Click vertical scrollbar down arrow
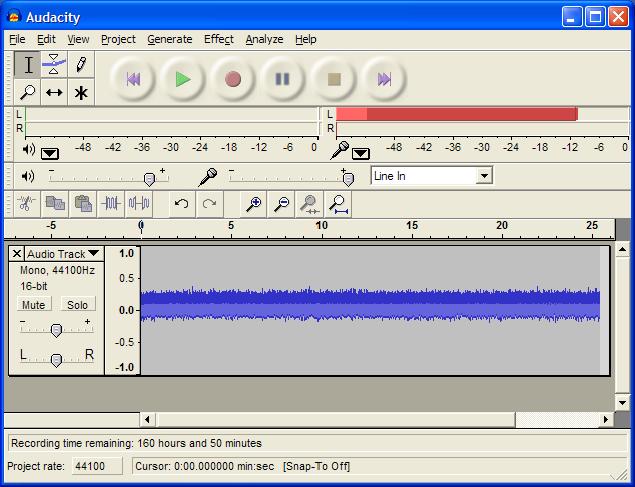 click(x=622, y=402)
